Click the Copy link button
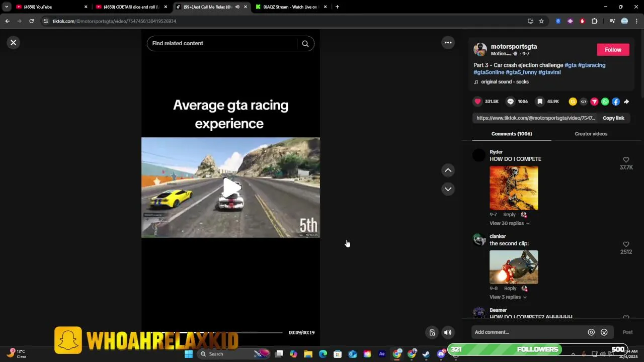Image resolution: width=644 pixels, height=362 pixels. (613, 118)
